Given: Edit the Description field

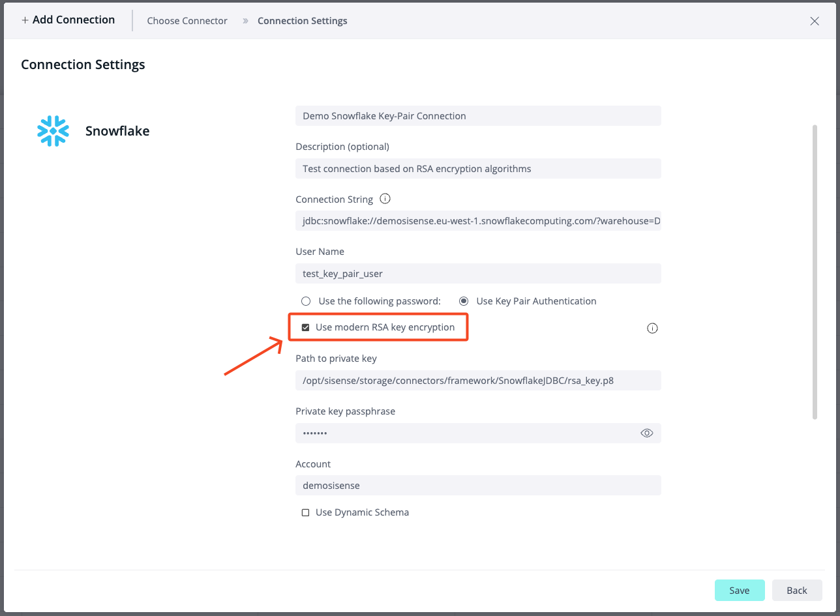Looking at the screenshot, I should point(478,169).
